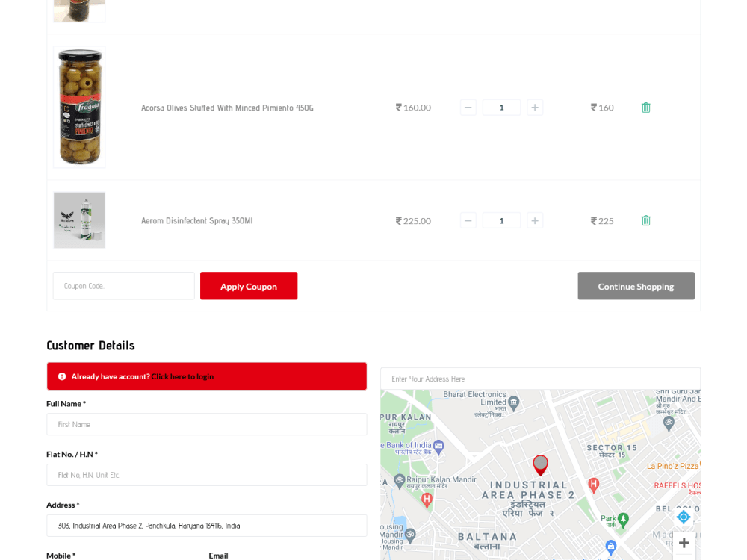Remove Aerom Disinfectant Spray via trash icon

click(645, 220)
